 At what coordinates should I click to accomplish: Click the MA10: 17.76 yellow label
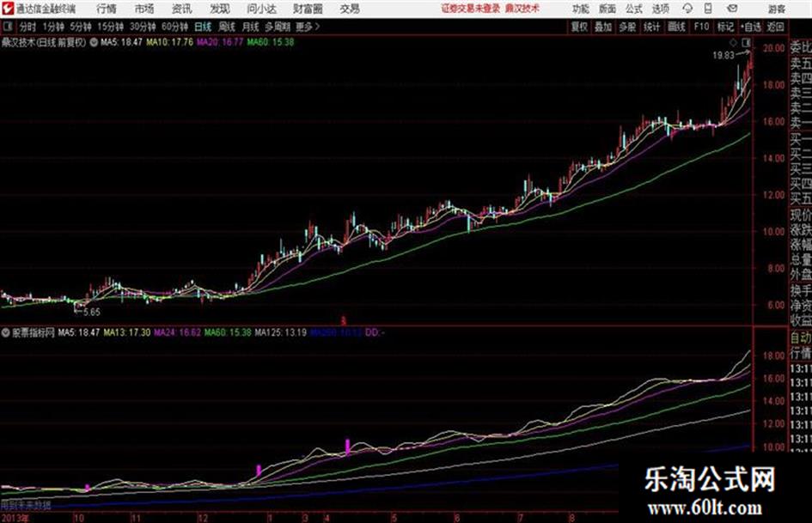pyautogui.click(x=169, y=42)
